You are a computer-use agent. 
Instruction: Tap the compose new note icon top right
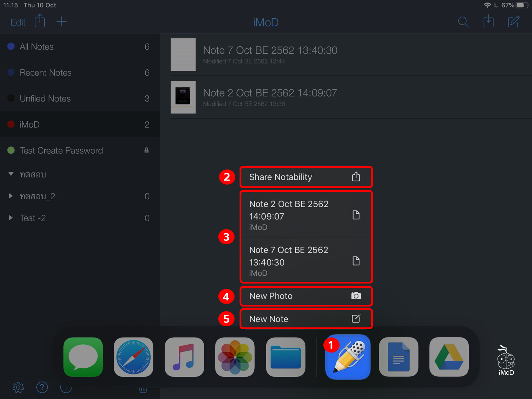(x=513, y=22)
